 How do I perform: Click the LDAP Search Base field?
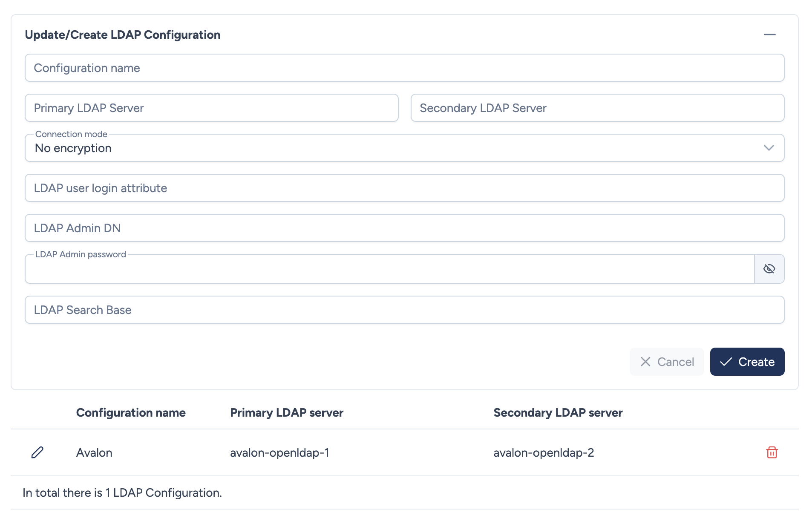[x=404, y=310]
